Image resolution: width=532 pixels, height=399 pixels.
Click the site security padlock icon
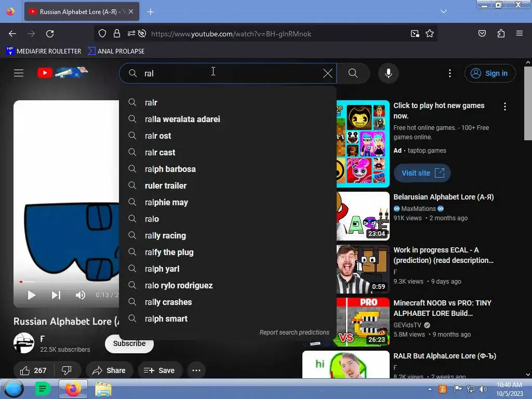[117, 34]
